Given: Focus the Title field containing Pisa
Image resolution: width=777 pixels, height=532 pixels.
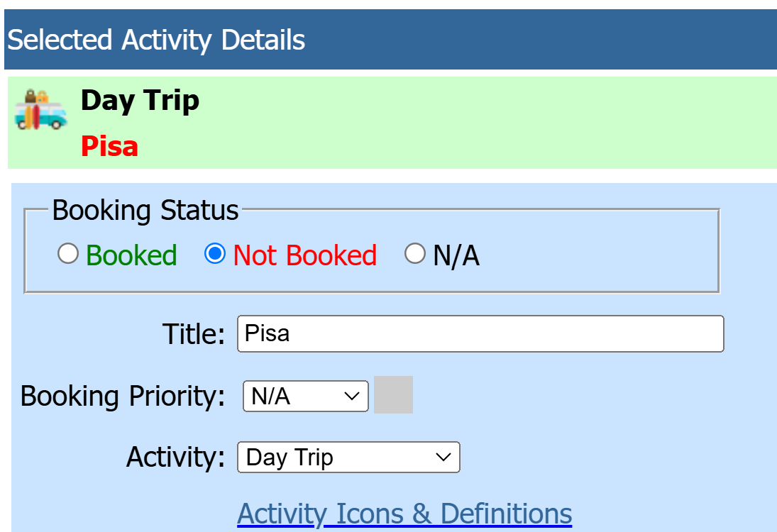Looking at the screenshot, I should pyautogui.click(x=480, y=333).
